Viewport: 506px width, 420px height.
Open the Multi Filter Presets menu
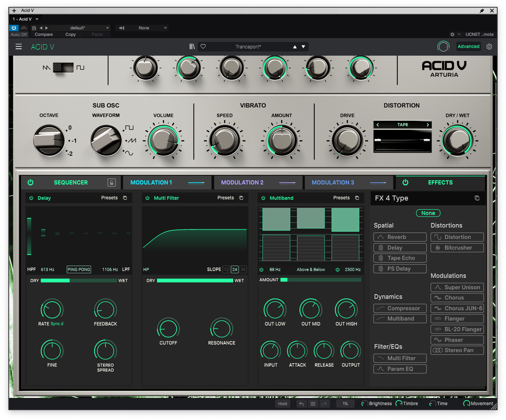[x=226, y=198]
